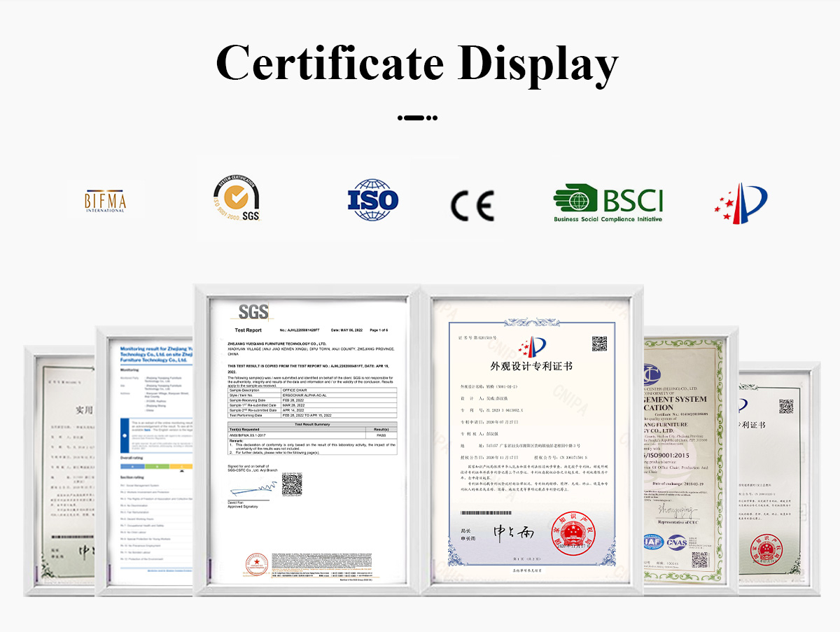Open the BSCI monitoring result document
The width and height of the screenshot is (840, 632).
(150, 462)
